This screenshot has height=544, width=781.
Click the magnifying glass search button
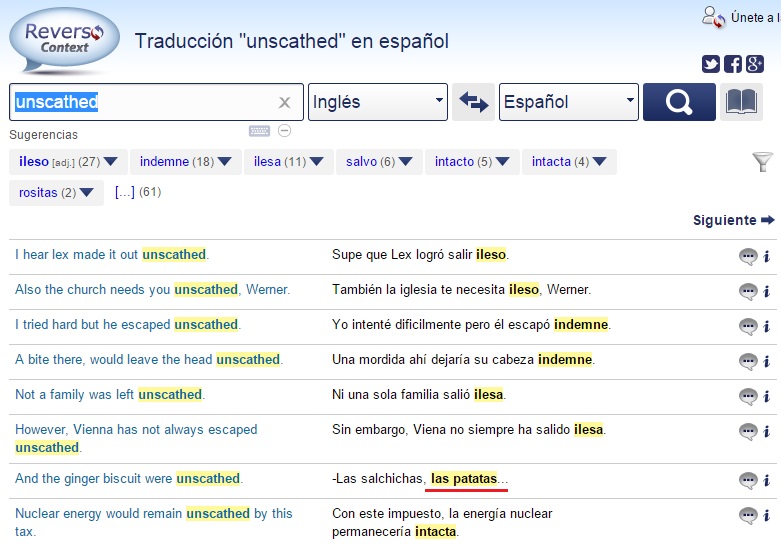(x=679, y=102)
